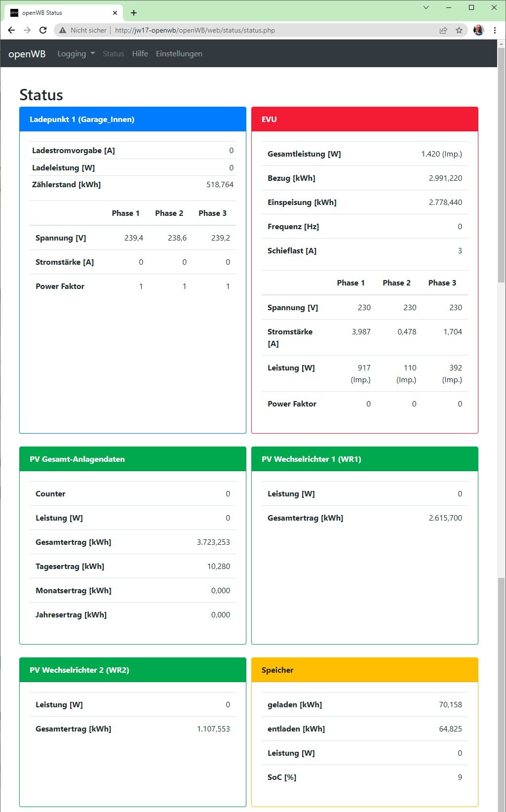
Task: Click the 'Frequenz [Hz]' label
Action: tap(293, 227)
